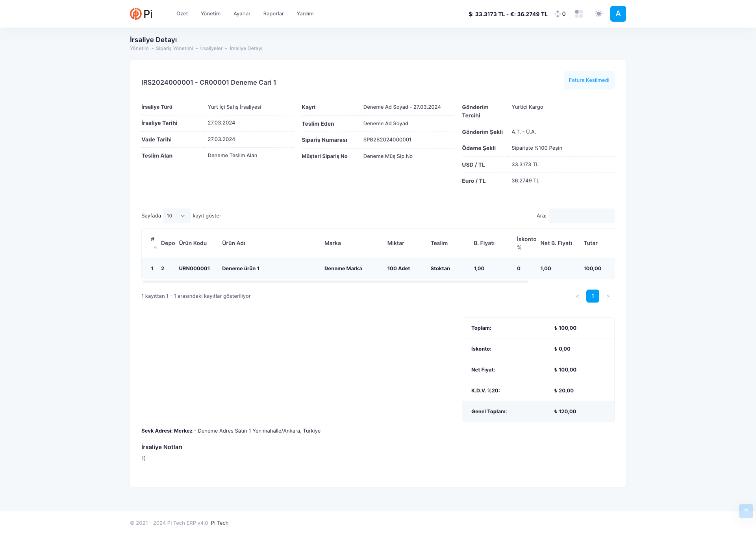756x535 pixels.
Task: Click the Sipariş Yönetimi breadcrumb link
Action: (174, 48)
